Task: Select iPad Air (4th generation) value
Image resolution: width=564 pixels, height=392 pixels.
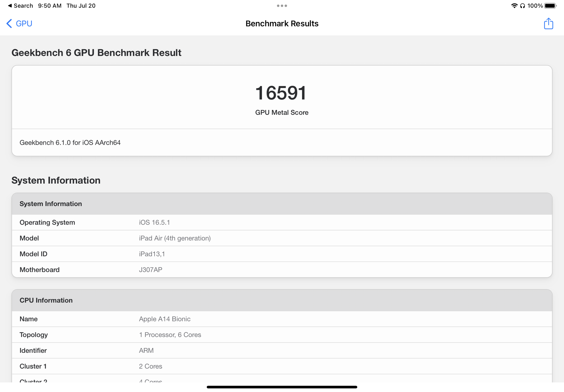Action: point(175,238)
